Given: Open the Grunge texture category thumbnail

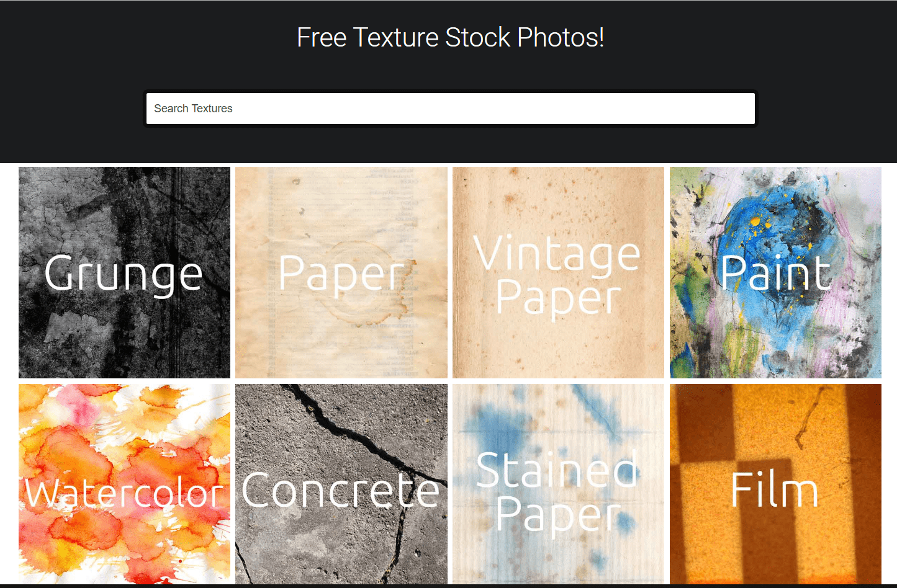Looking at the screenshot, I should pos(124,272).
